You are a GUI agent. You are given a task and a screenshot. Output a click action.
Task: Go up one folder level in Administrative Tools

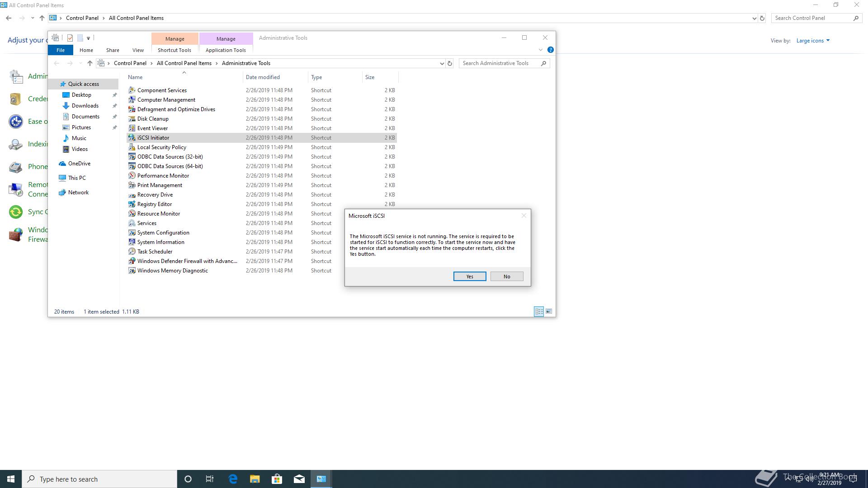pos(90,63)
